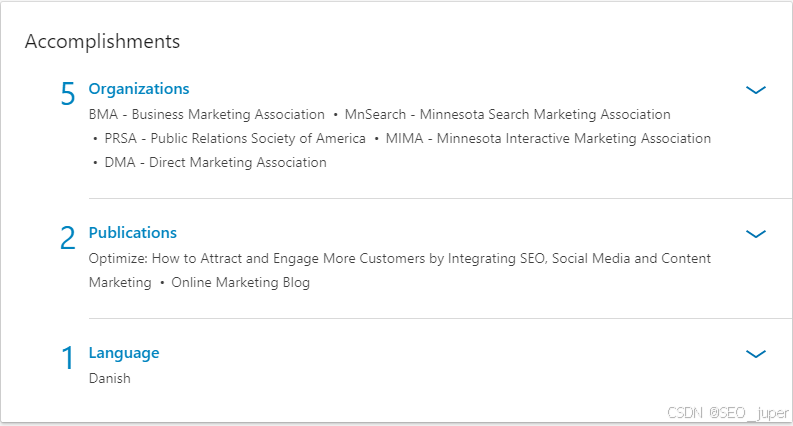793x426 pixels.
Task: Click the Accomplishments section title
Action: [102, 41]
